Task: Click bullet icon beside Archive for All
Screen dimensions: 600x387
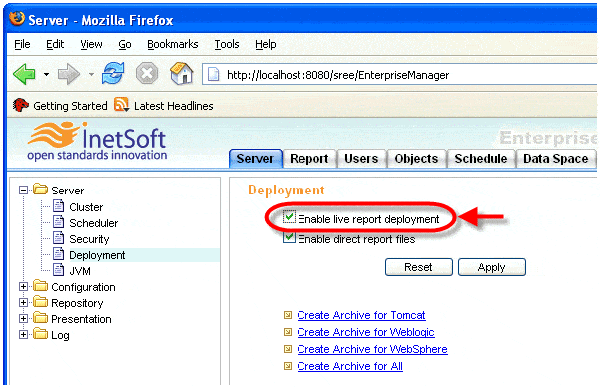Action: point(288,366)
